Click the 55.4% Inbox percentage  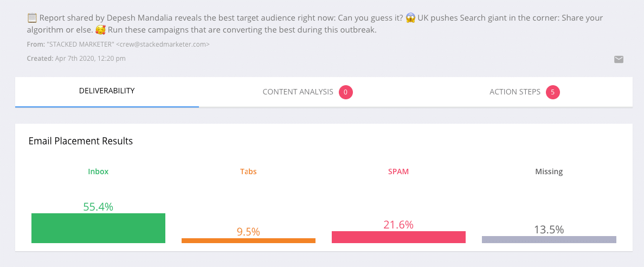98,207
